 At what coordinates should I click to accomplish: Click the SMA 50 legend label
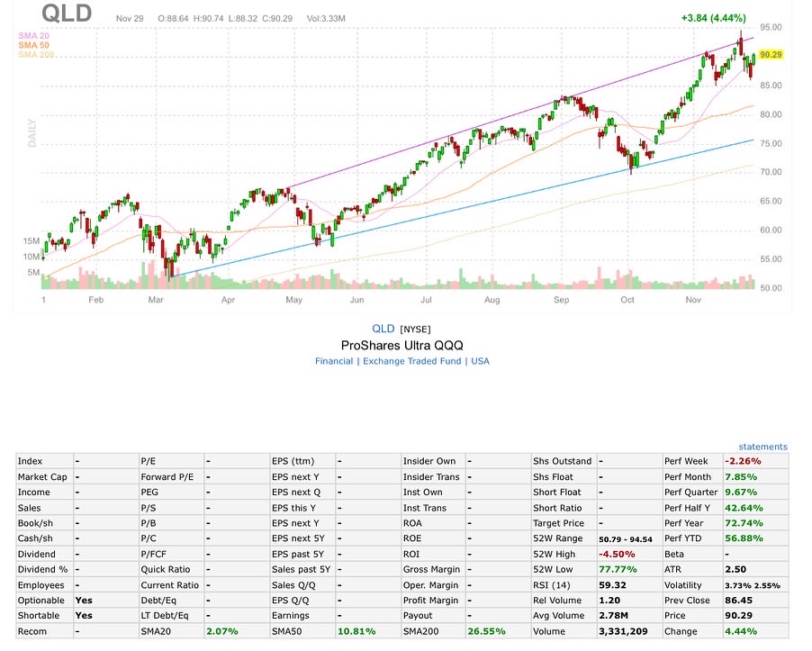coord(33,45)
